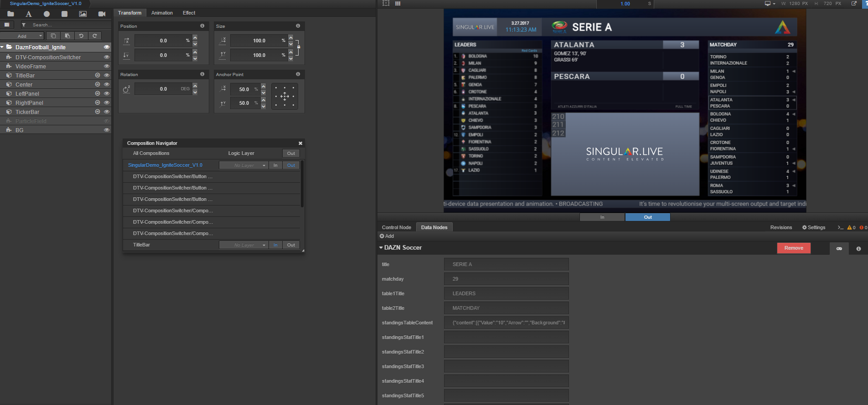Screen dimensions: 868x405
Task: Select the Data Nodes tab
Action: tap(434, 227)
